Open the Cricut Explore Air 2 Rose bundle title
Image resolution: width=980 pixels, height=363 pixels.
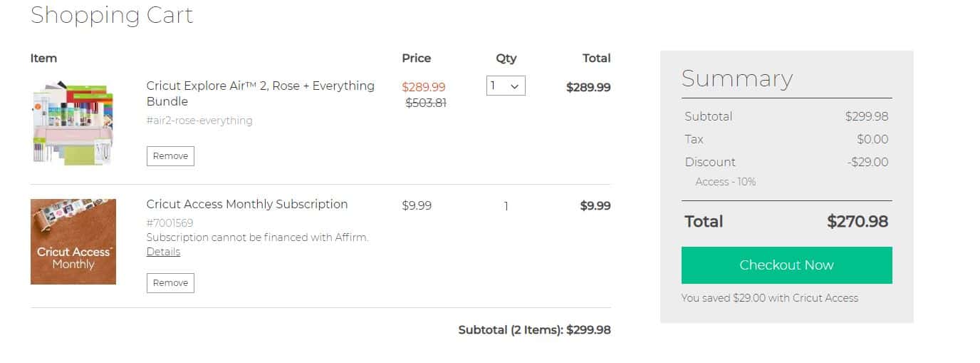point(260,93)
